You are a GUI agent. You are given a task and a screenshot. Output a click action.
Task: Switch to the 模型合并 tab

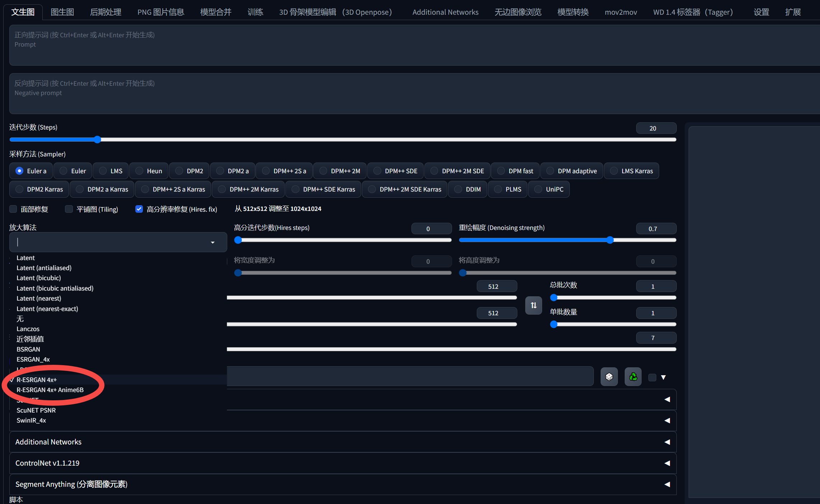[216, 12]
